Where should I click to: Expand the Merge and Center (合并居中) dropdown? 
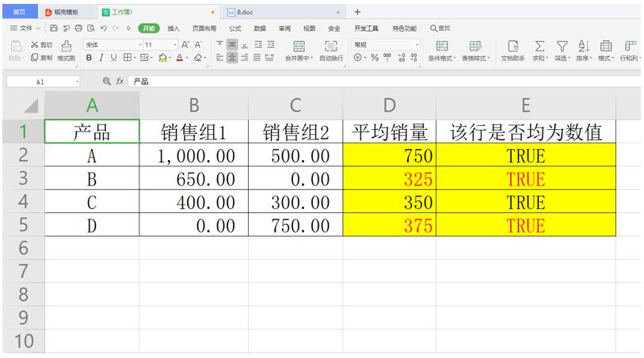coord(311,59)
